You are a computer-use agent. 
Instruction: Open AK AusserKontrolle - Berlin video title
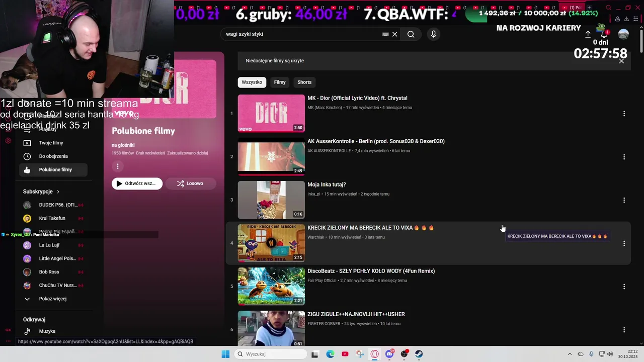coord(376,141)
